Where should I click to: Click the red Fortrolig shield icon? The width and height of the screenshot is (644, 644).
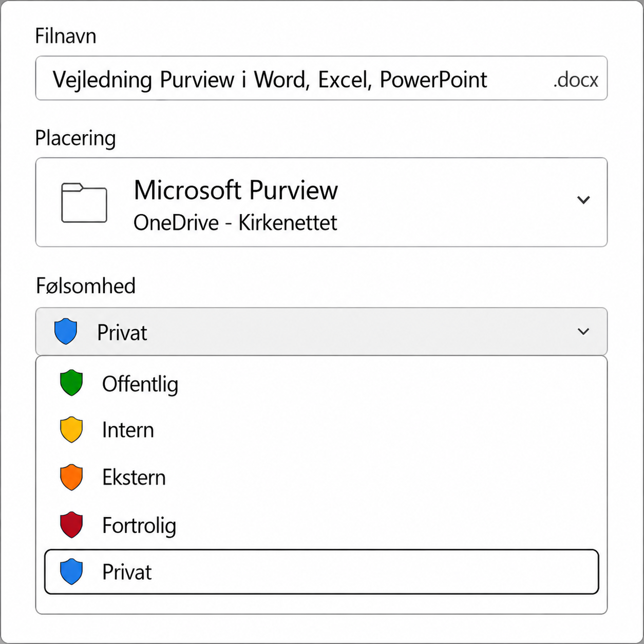click(x=71, y=525)
